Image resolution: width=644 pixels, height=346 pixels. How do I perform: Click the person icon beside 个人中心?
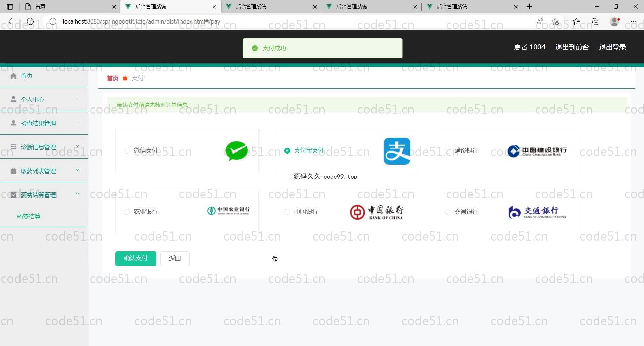(13, 99)
